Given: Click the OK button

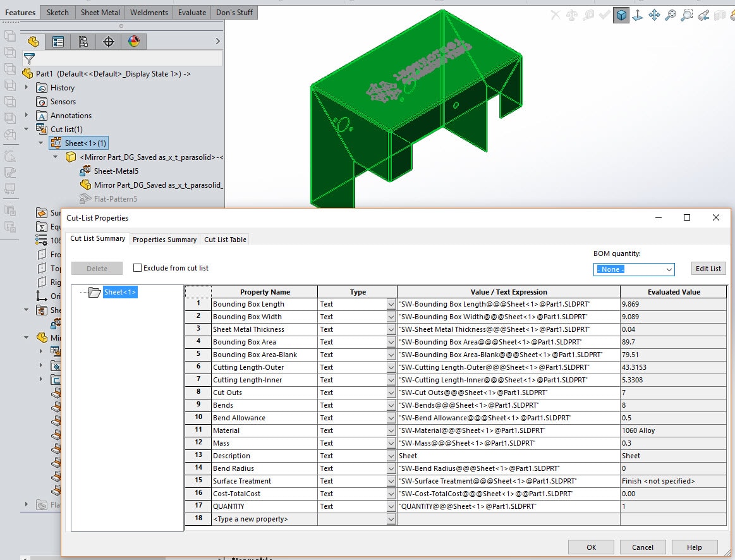Looking at the screenshot, I should pos(591,547).
